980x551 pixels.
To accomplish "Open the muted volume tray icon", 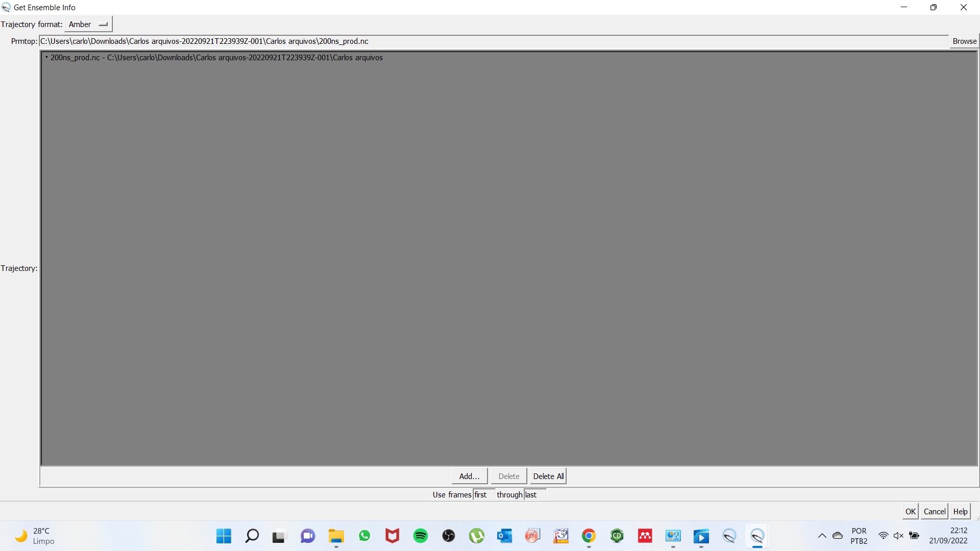I will pyautogui.click(x=898, y=536).
